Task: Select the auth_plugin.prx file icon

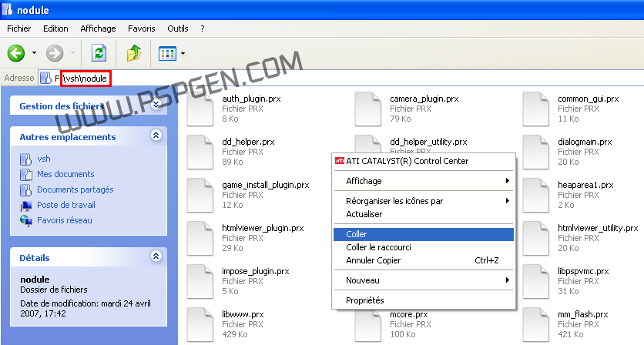Action: tap(200, 109)
